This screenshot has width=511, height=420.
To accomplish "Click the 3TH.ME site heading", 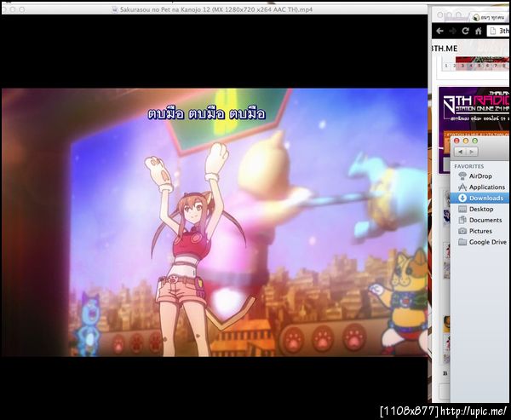I will tap(445, 49).
